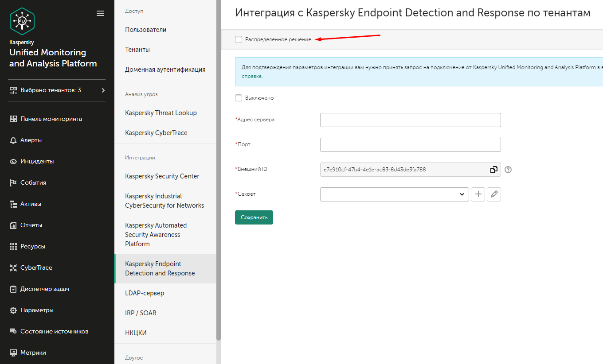Screen dimensions: 603x364
Task: Open События section
Action: pyautogui.click(x=33, y=182)
